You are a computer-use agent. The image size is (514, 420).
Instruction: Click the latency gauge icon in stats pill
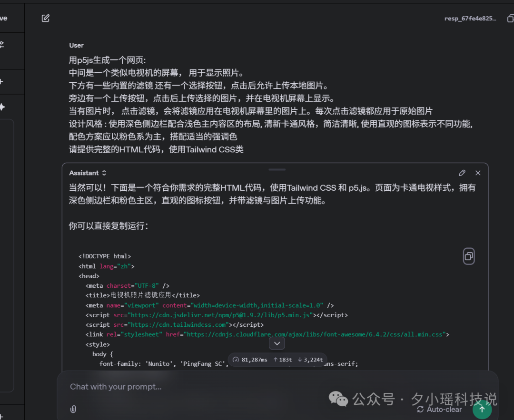click(x=236, y=360)
